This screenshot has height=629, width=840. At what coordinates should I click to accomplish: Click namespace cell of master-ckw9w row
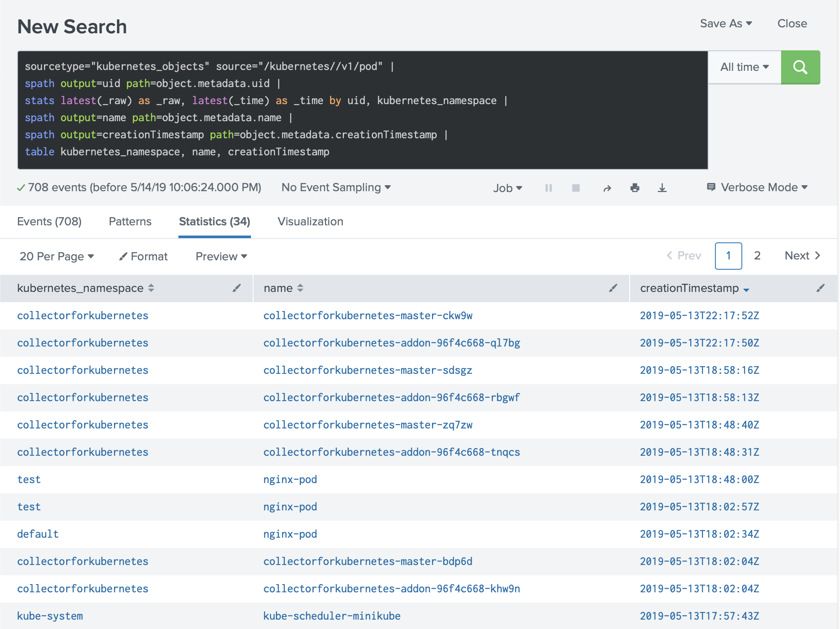coord(83,315)
